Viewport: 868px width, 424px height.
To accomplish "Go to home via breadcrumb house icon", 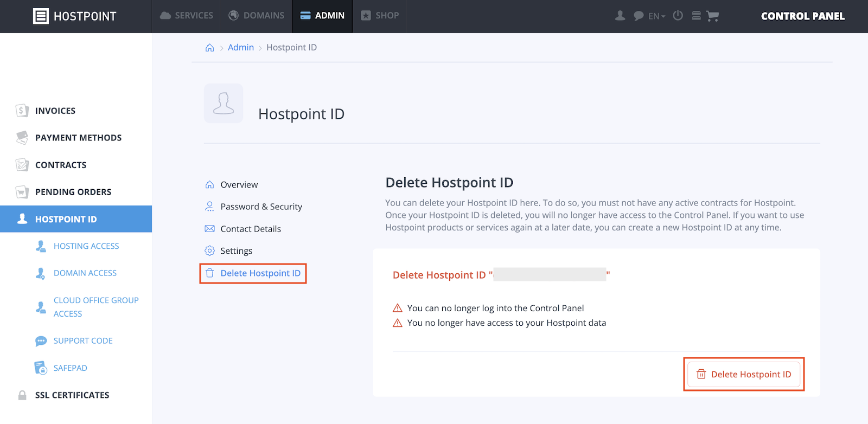I will point(209,48).
